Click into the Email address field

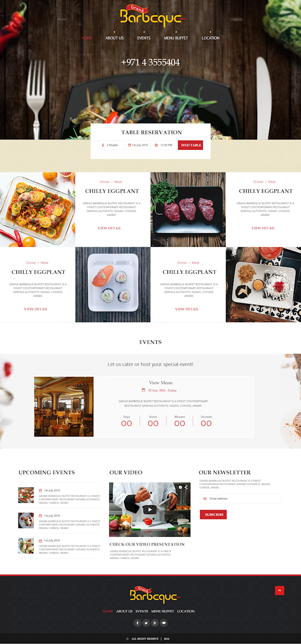(x=240, y=499)
